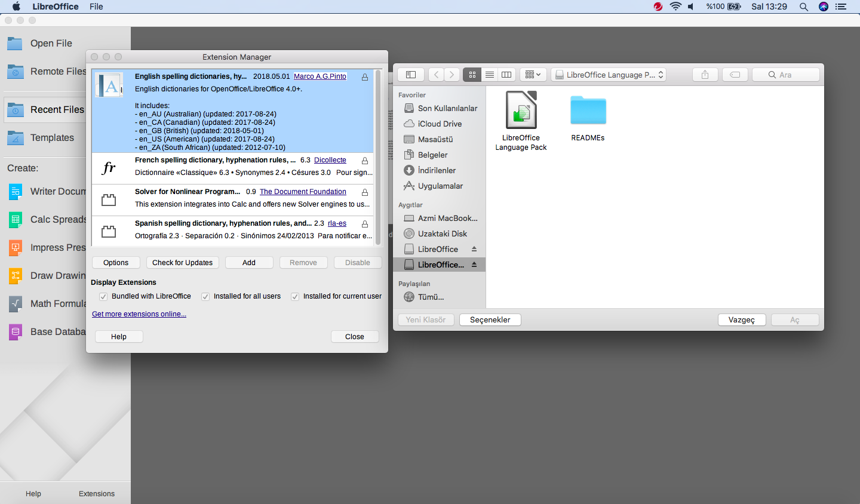Open the READMEs folder
This screenshot has width=860, height=504.
click(x=588, y=110)
